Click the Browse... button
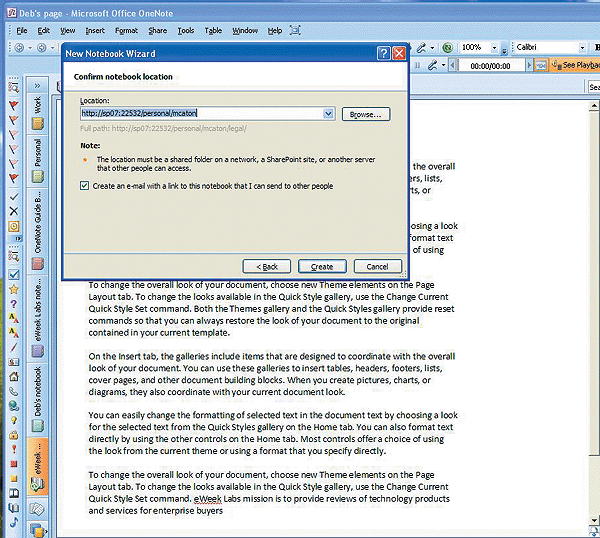The height and width of the screenshot is (538, 600). click(x=366, y=114)
